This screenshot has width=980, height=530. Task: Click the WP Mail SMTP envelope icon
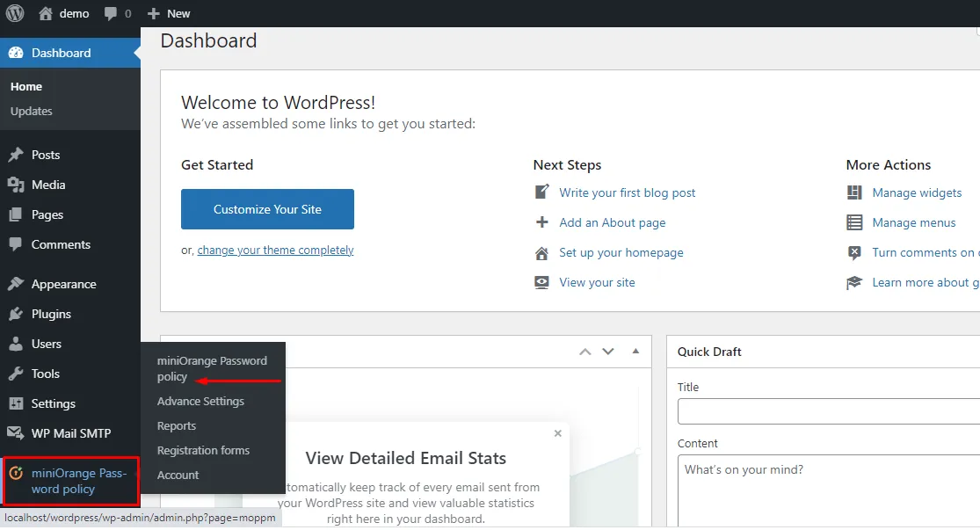pyautogui.click(x=16, y=432)
